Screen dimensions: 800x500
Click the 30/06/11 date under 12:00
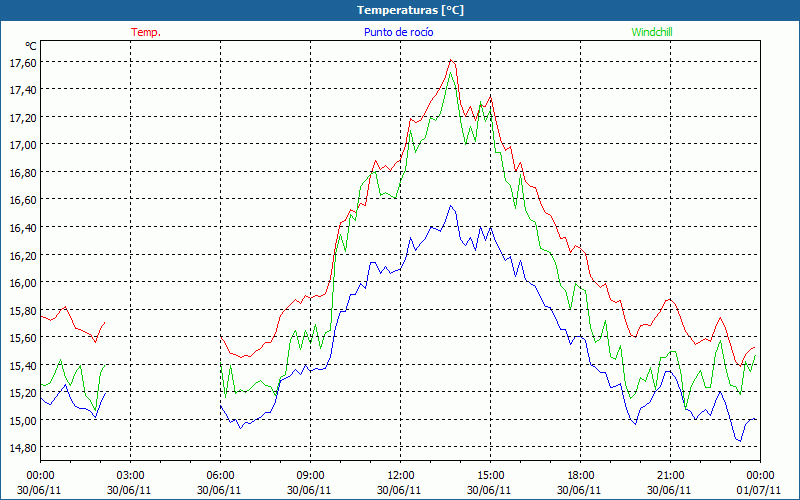[x=399, y=490]
